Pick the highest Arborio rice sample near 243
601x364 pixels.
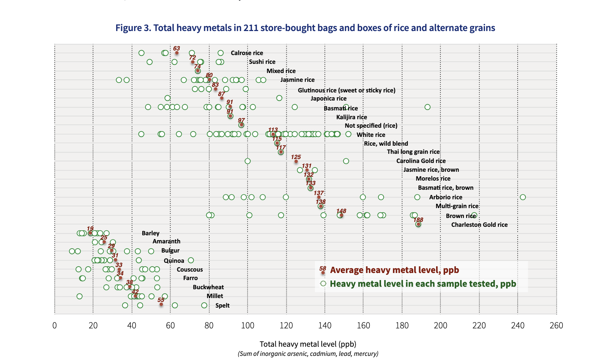523,197
